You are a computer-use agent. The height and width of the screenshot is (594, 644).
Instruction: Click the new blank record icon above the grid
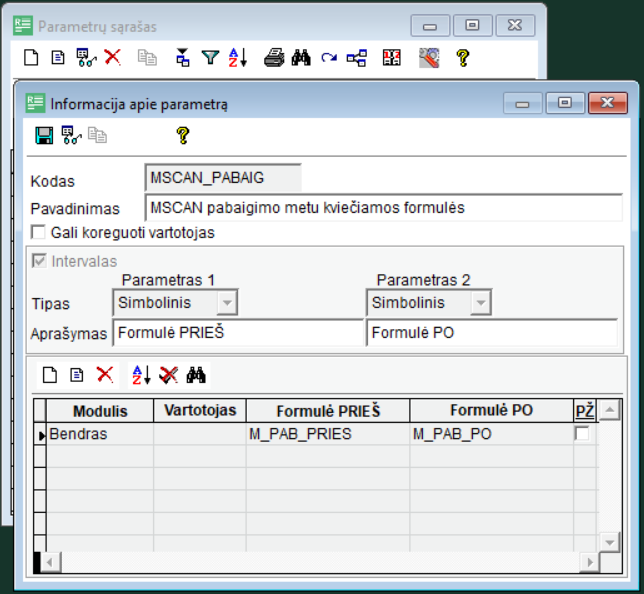coord(51,375)
